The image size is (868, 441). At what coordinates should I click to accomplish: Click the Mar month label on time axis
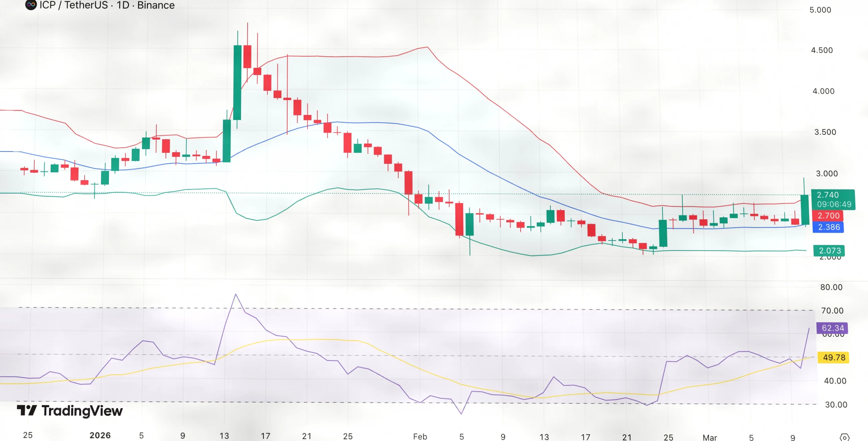[710, 437]
